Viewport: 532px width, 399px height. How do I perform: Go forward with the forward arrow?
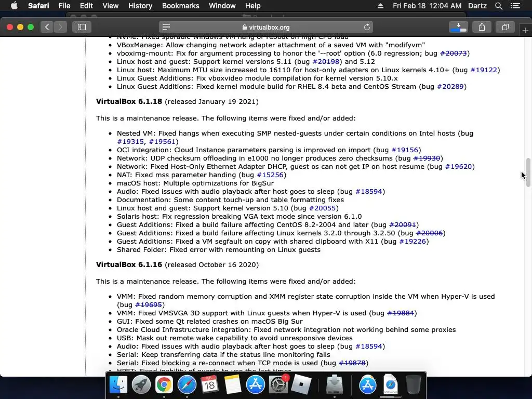(x=60, y=27)
